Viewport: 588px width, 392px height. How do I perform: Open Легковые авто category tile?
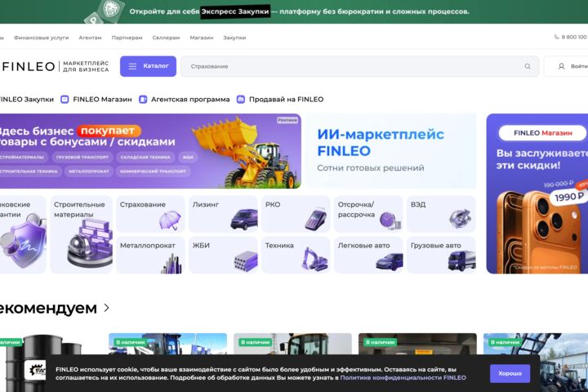368,255
